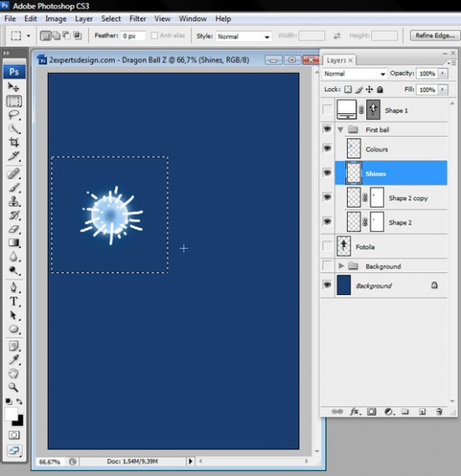Screen dimensions: 461x476
Task: Select the Gradient tool
Action: pyautogui.click(x=13, y=242)
